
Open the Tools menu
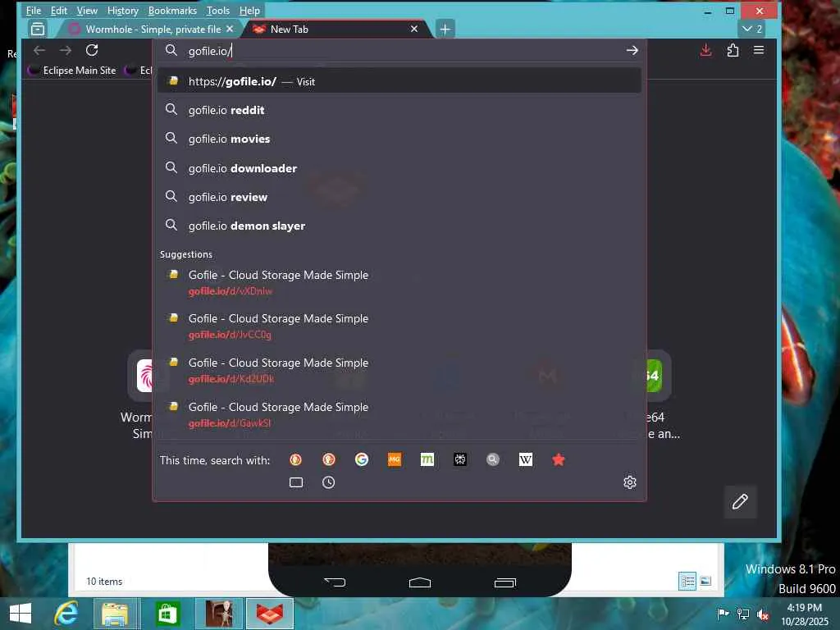click(218, 11)
